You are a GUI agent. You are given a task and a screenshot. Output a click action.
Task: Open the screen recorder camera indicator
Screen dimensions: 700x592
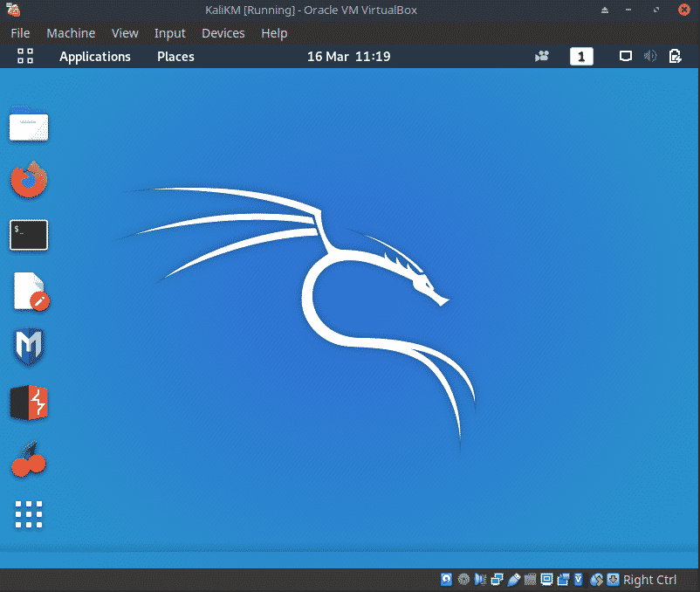tap(543, 57)
